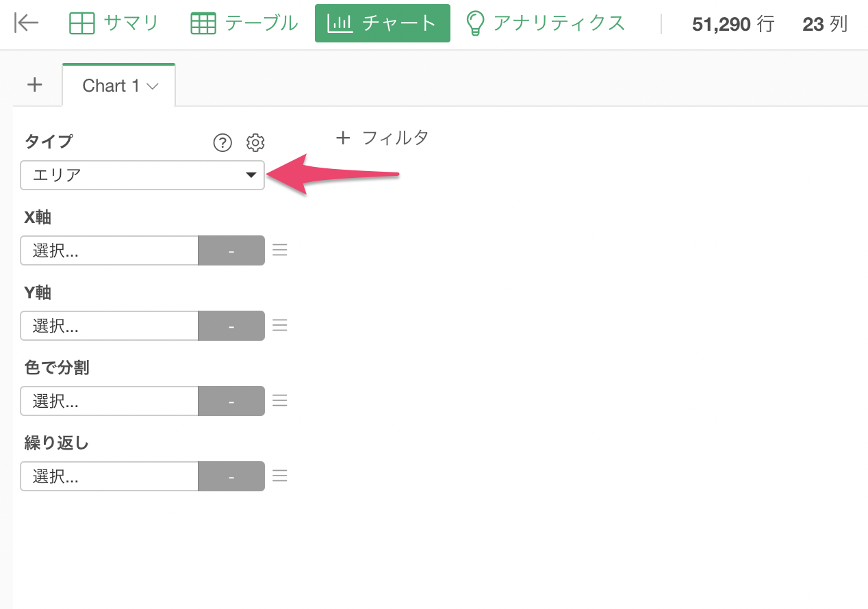868x609 pixels.
Task: Choose a column for 繰り返し
Action: pos(110,476)
